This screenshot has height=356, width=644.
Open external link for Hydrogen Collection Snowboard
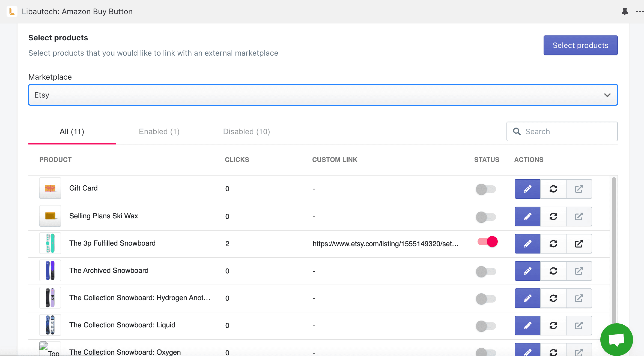click(579, 298)
